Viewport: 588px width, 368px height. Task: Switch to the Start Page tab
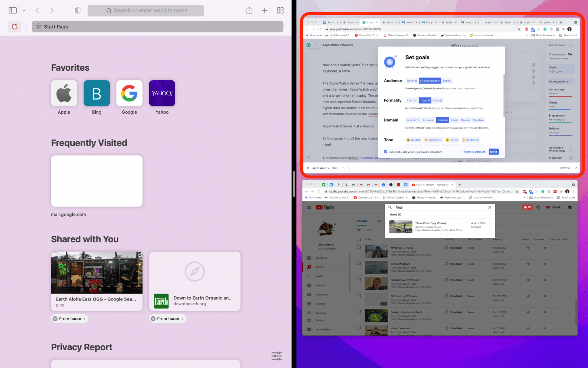pos(157,27)
